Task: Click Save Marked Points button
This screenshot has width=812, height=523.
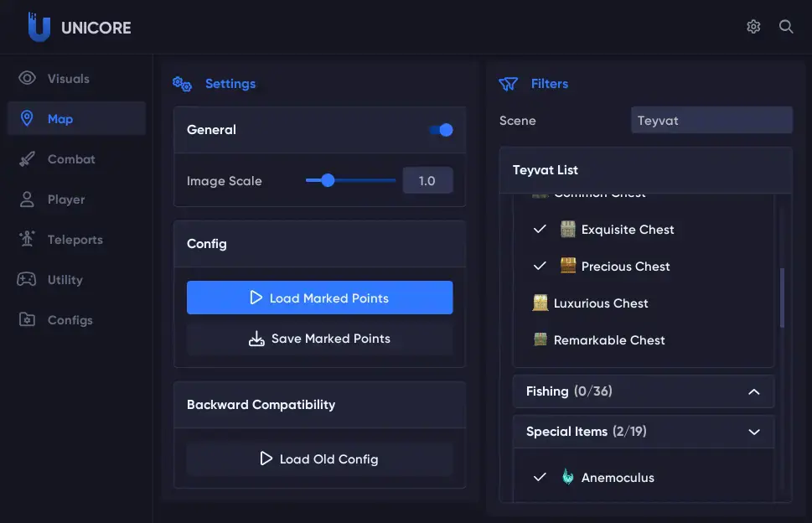Action: tap(319, 339)
